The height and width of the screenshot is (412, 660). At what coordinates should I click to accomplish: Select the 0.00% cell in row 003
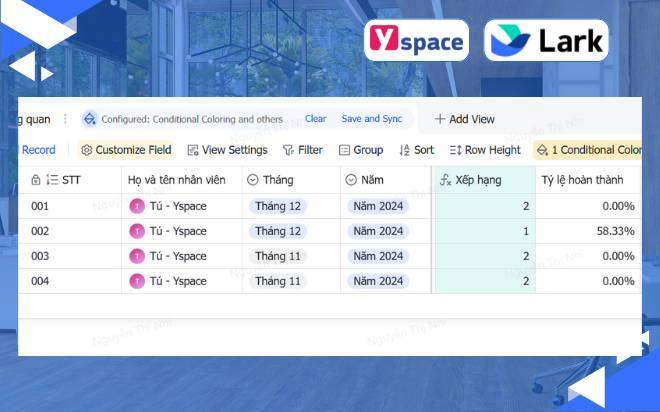click(588, 256)
